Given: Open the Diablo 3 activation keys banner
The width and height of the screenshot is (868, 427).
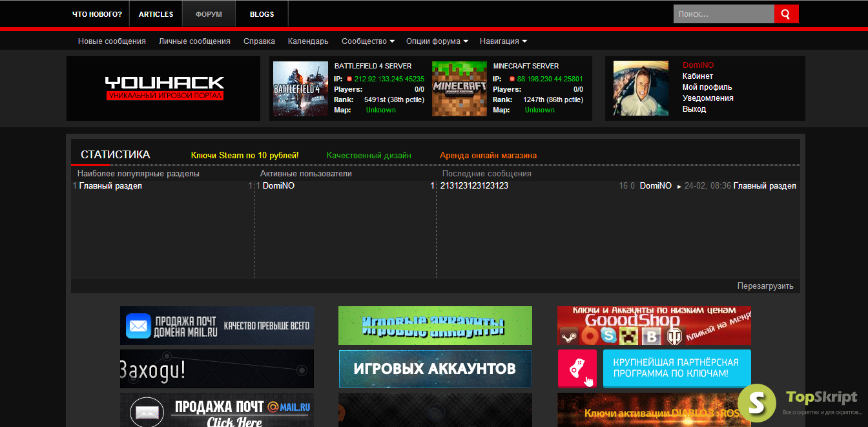Looking at the screenshot, I should point(654,410).
